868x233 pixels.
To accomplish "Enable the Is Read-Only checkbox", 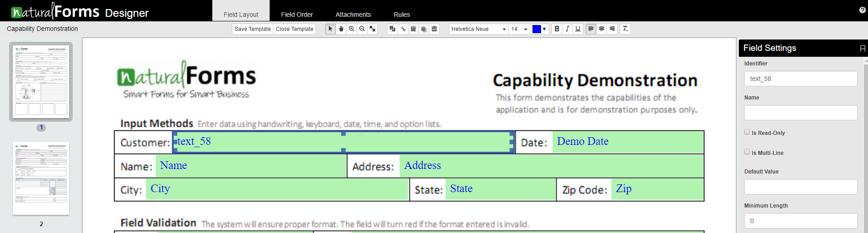I will pos(747,132).
